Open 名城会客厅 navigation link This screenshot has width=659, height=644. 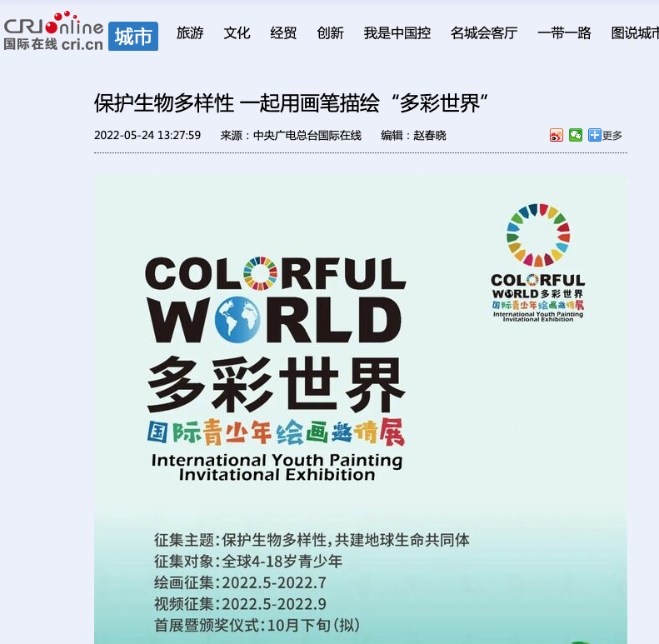pyautogui.click(x=484, y=32)
